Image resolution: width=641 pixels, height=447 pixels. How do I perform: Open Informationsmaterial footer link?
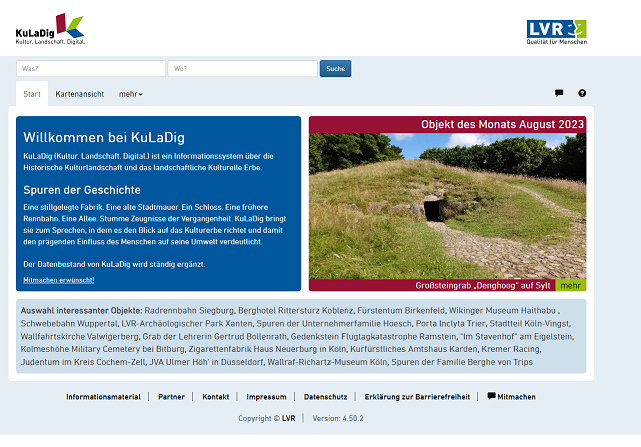(103, 397)
